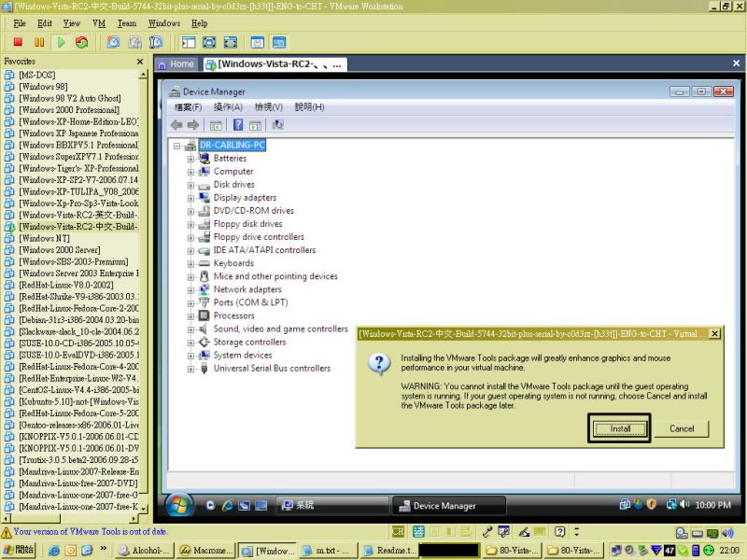
Task: Click up arrow of the Favorites scrollbar
Action: pos(143,75)
